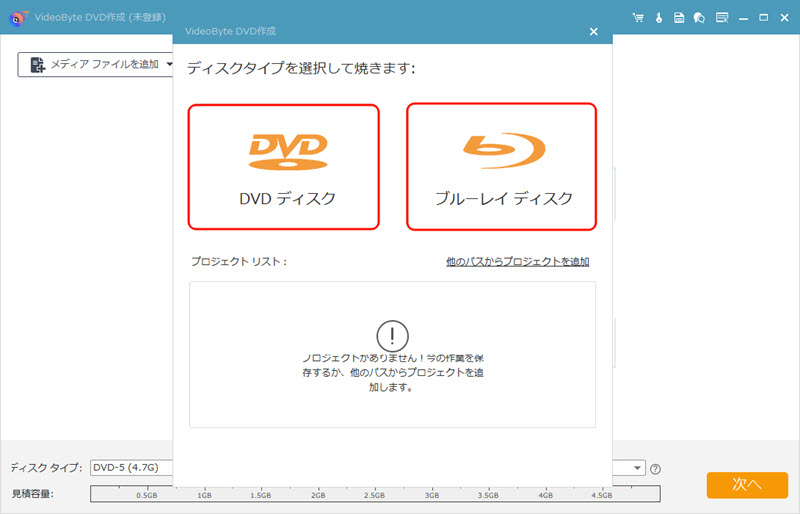Click the 見積容量 capacity bar

point(375,494)
